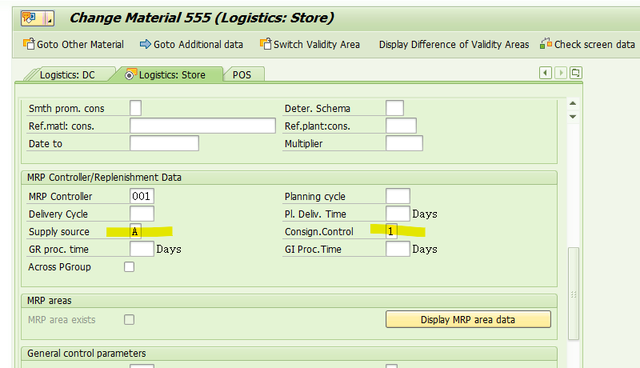Click the material icon beside the title

coord(38,18)
